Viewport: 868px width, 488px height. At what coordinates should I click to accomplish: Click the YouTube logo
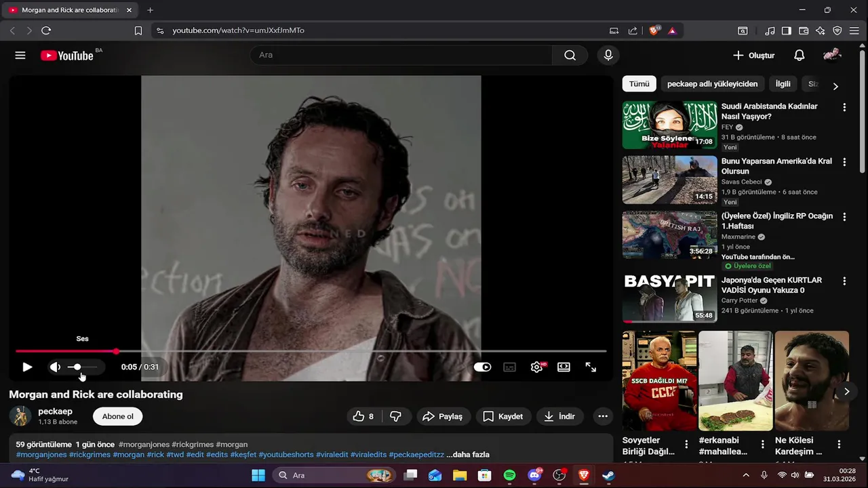(x=66, y=56)
